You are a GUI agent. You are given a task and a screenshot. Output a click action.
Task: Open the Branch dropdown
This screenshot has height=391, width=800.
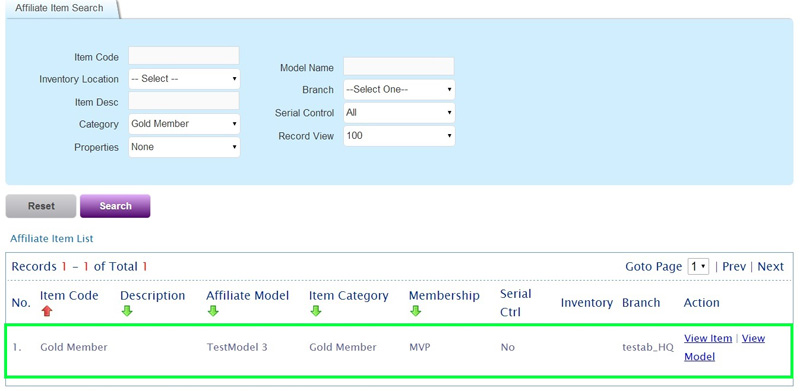point(399,90)
